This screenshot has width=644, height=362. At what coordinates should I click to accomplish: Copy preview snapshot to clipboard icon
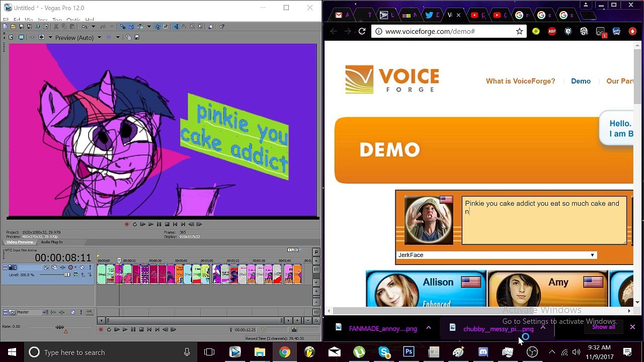(128, 37)
